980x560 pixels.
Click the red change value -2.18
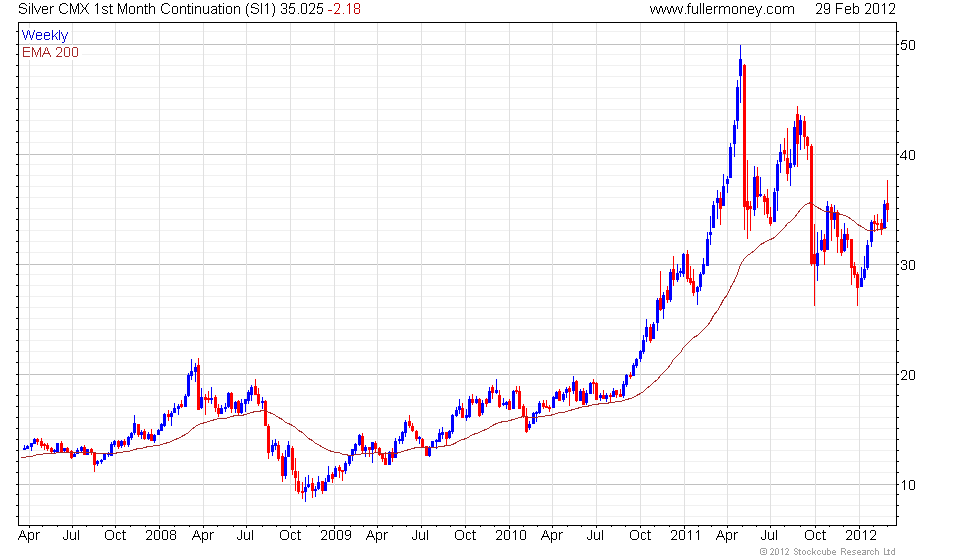pos(344,9)
